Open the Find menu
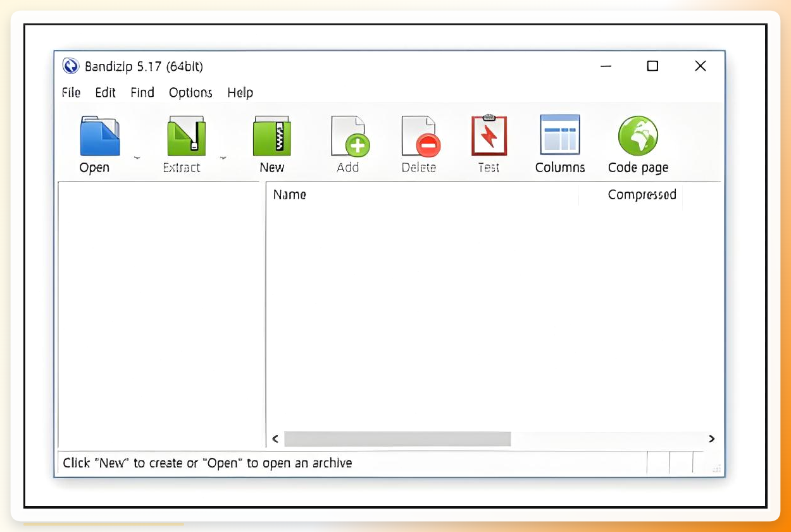The height and width of the screenshot is (532, 791). pyautogui.click(x=142, y=92)
